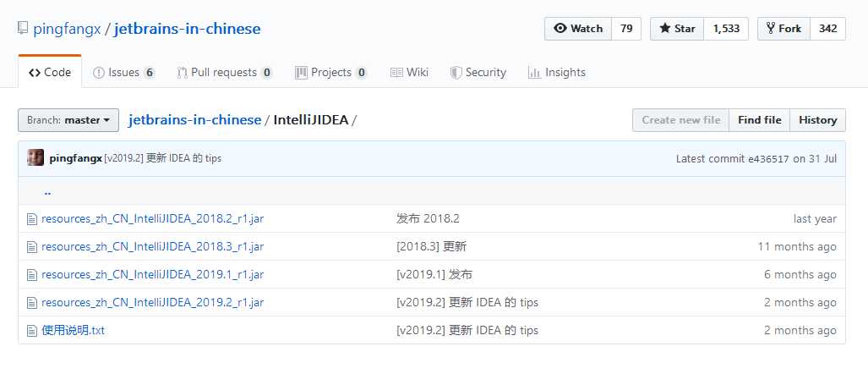Screen dimensions: 868x374
Task: Open resources_zh_CN_IntelliJIDEA_2019.1_r1.jar file
Action: coord(153,275)
